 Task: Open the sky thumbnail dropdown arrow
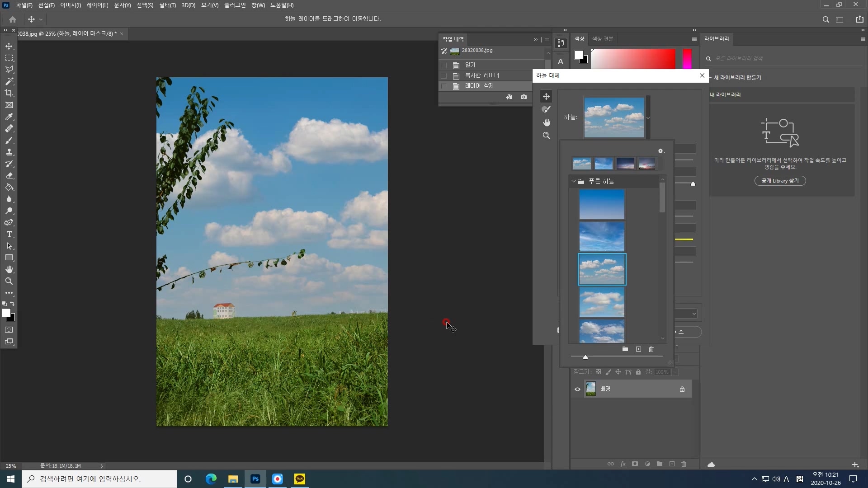pos(648,118)
